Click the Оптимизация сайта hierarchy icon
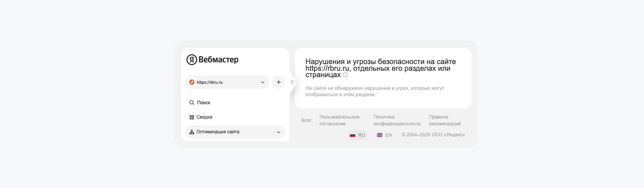Viewport: 644px width, 188px height. click(x=192, y=132)
